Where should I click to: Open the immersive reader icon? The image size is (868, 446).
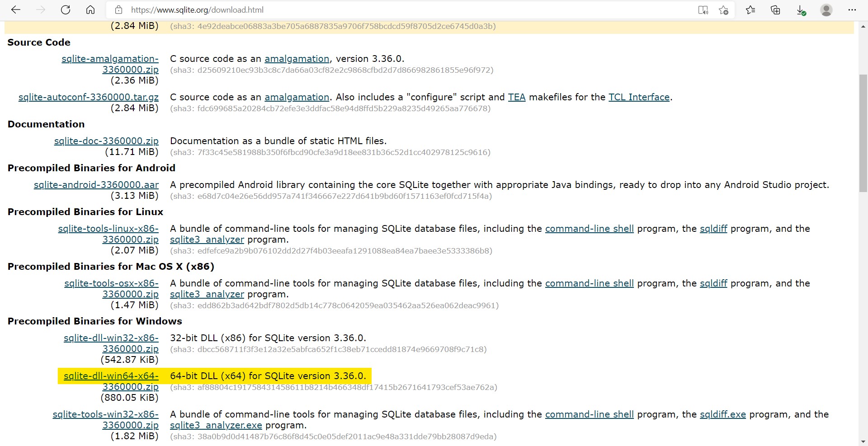(x=703, y=10)
